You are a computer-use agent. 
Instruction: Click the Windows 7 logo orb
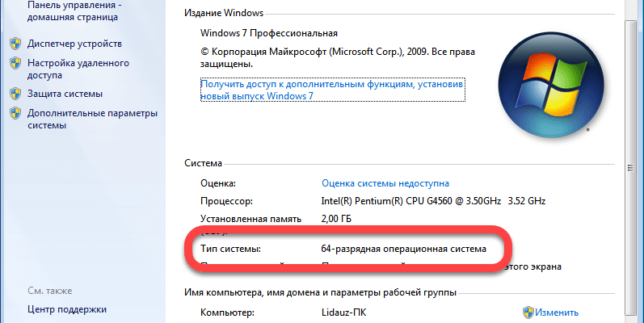[x=551, y=86]
